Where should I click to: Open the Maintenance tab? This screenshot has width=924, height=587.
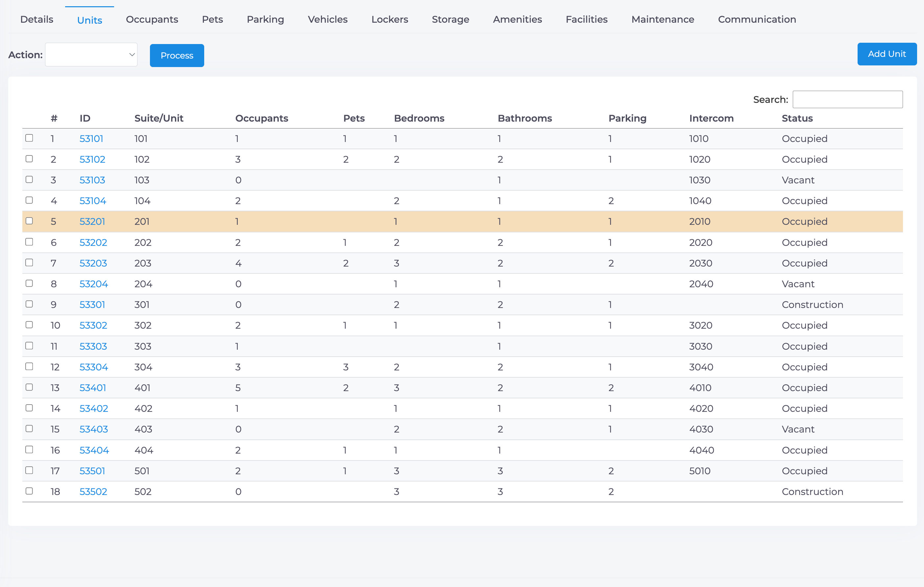pos(663,19)
